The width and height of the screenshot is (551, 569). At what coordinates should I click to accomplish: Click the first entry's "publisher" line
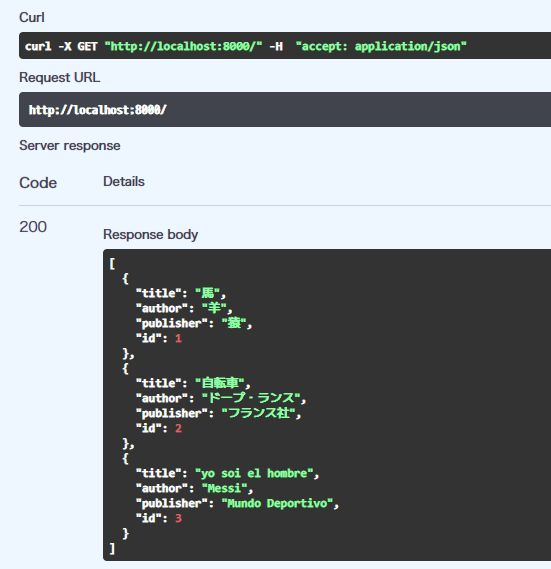194,323
